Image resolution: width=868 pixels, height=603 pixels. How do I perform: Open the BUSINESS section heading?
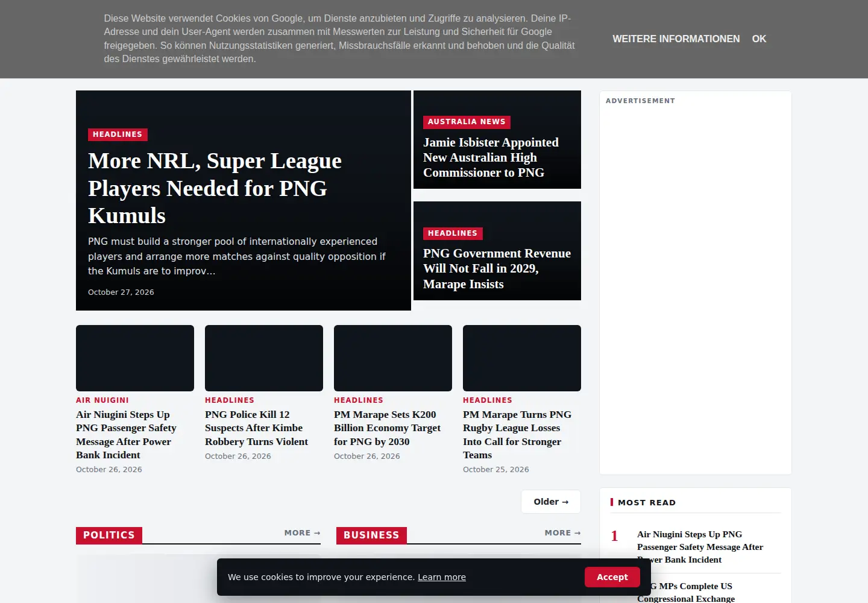[x=371, y=535]
